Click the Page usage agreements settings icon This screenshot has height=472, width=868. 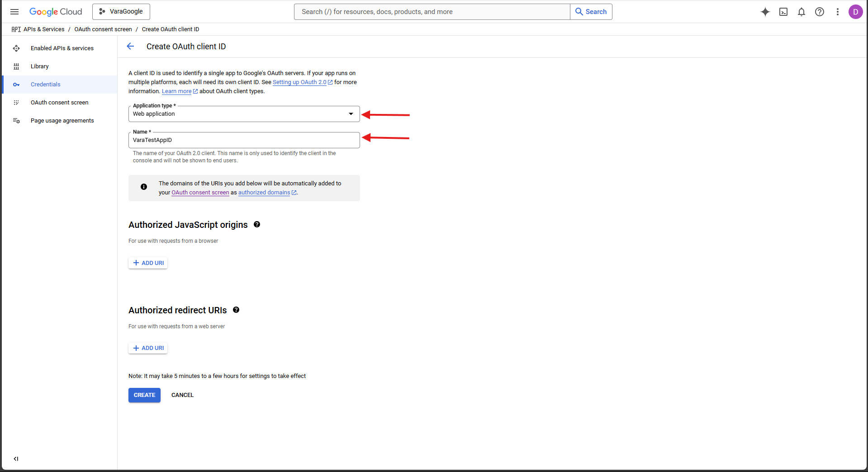(x=16, y=121)
